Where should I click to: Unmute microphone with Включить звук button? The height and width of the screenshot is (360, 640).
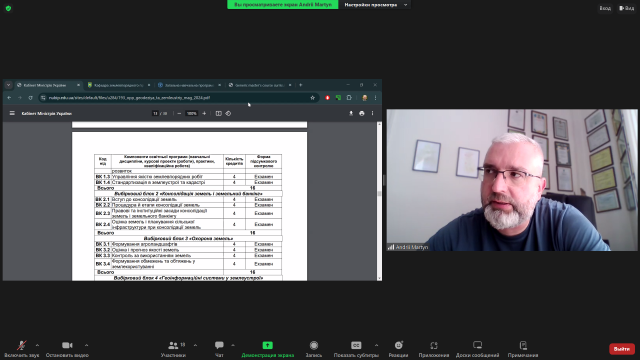click(x=21, y=349)
